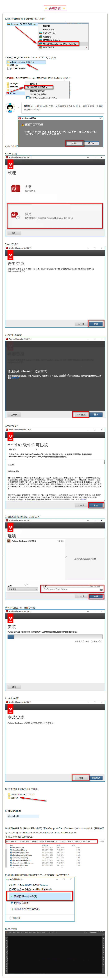This screenshot has height=980, width=111.
Task: Choose 兼容性疑难解答(Y) in the Set-up menu
Action: [38, 91]
